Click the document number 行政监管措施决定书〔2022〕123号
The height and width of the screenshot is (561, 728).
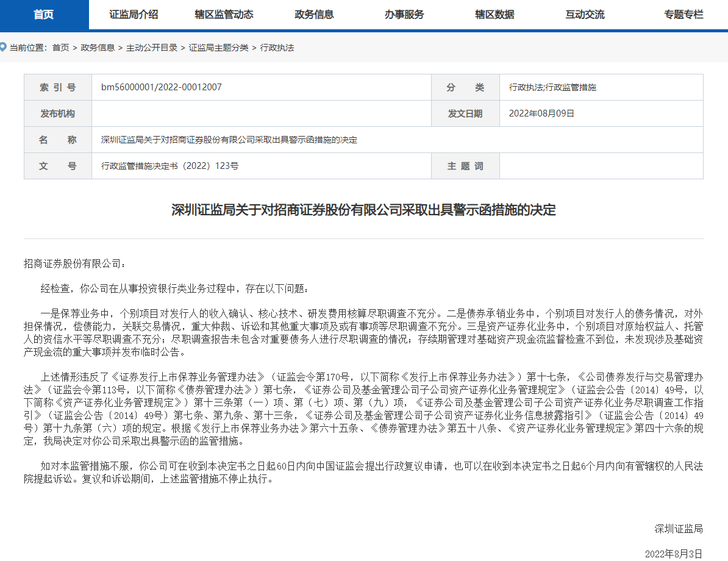(x=170, y=166)
